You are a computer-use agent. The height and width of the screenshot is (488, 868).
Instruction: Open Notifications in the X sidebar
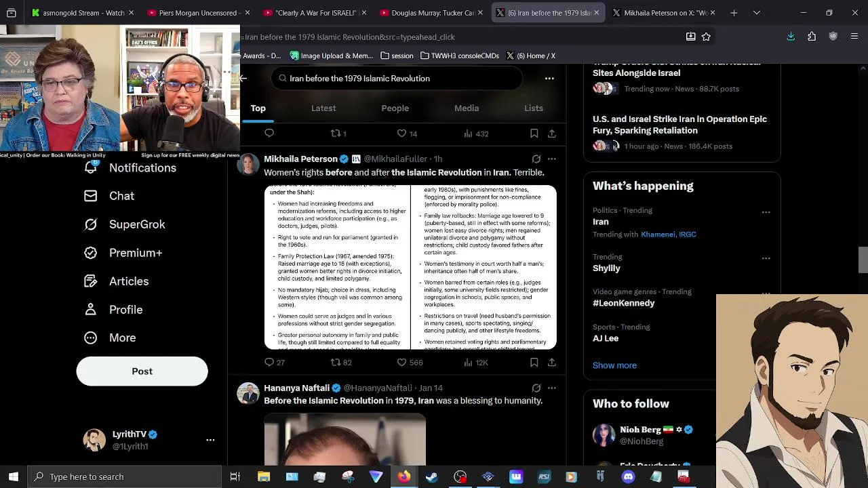[x=130, y=168]
